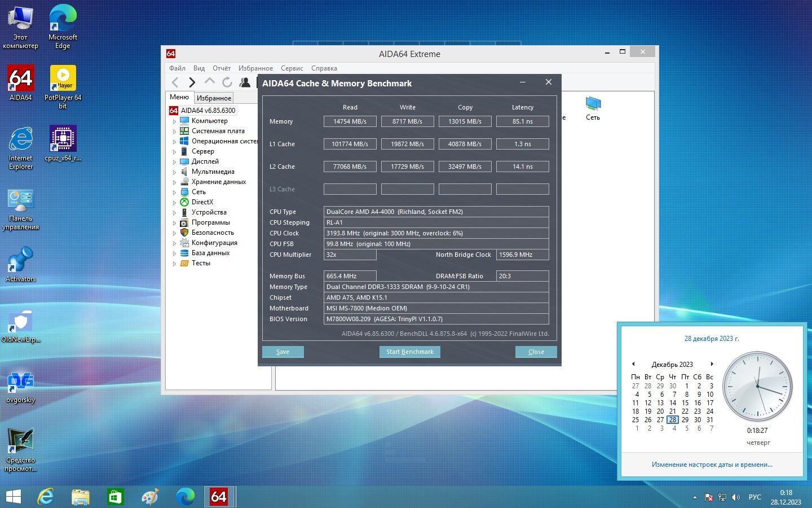Viewport: 812px width, 508px height.
Task: Expand the Системная плата tree node
Action: click(174, 131)
